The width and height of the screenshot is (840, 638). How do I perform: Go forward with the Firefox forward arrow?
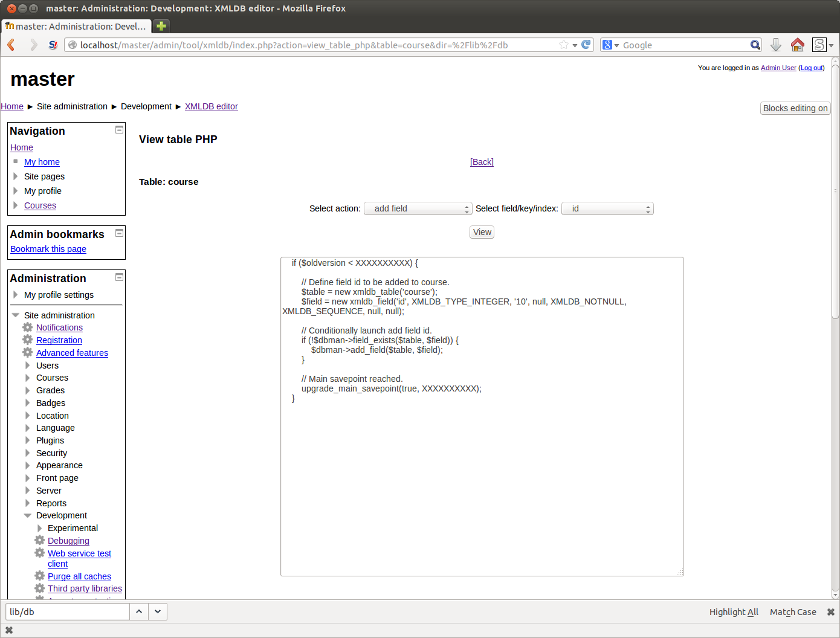33,45
